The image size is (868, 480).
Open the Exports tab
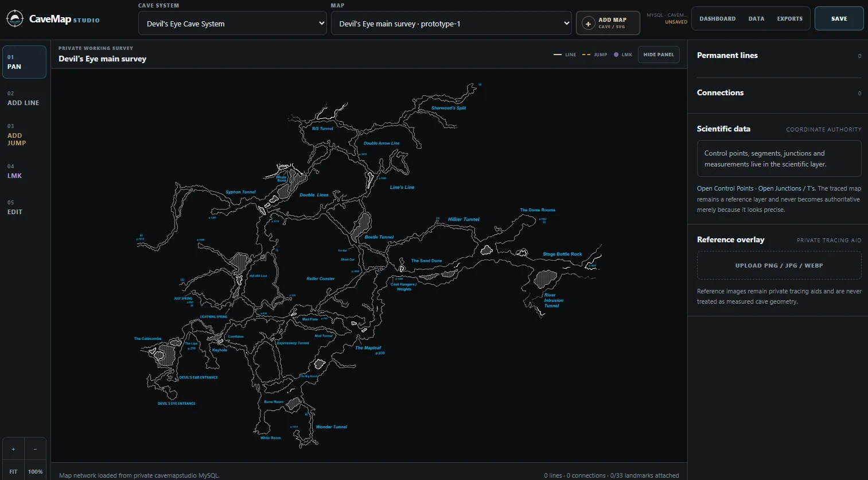click(x=789, y=19)
